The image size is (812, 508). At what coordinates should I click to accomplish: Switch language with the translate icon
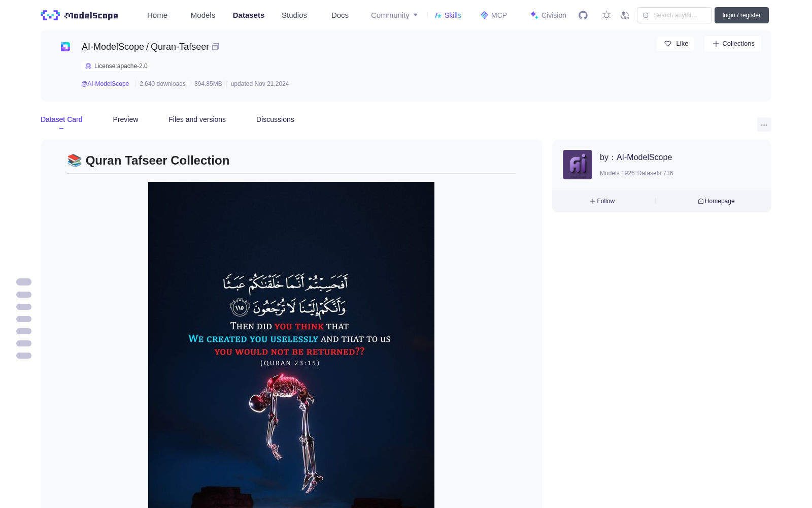(x=625, y=15)
